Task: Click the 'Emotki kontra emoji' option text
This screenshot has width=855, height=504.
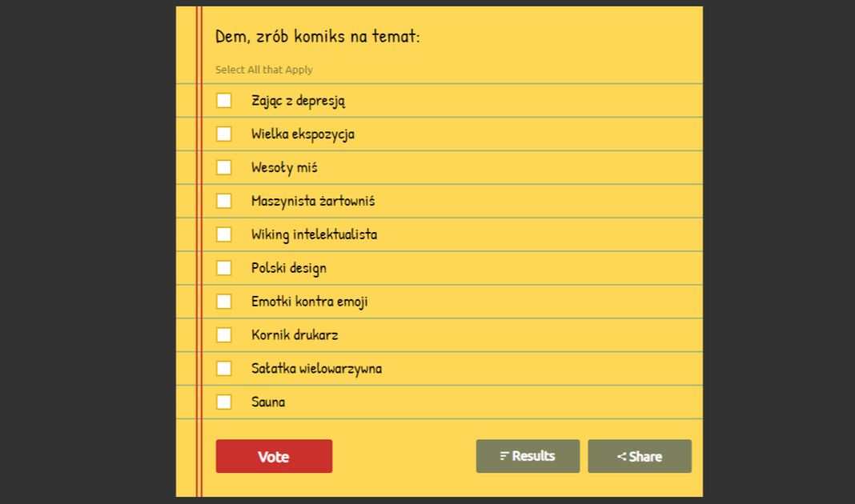Action: coord(309,302)
